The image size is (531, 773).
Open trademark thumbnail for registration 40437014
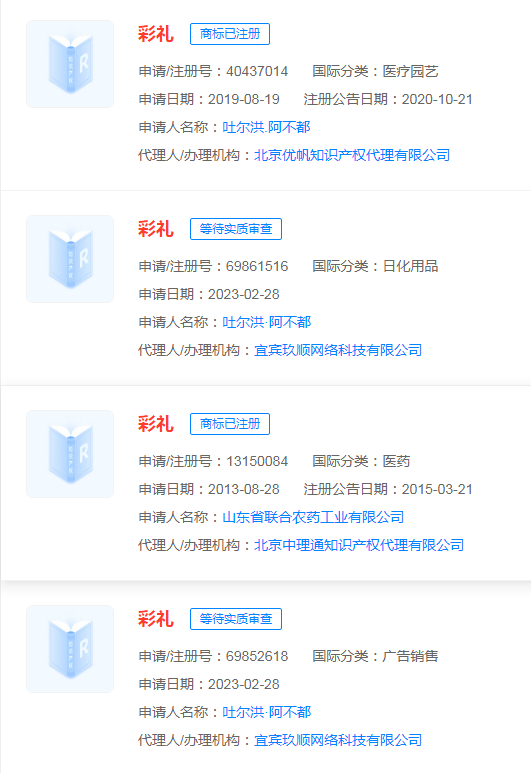70,64
